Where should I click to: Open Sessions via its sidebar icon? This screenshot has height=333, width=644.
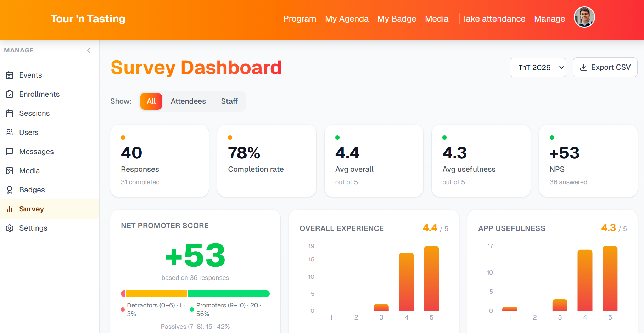(10, 113)
